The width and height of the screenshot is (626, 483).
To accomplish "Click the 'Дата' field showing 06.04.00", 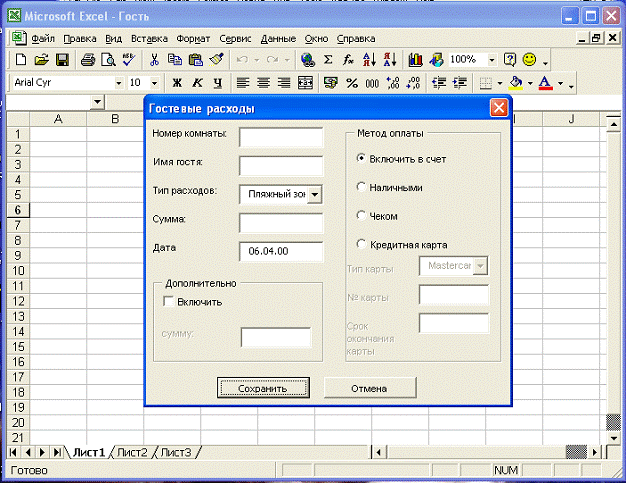I will [281, 251].
